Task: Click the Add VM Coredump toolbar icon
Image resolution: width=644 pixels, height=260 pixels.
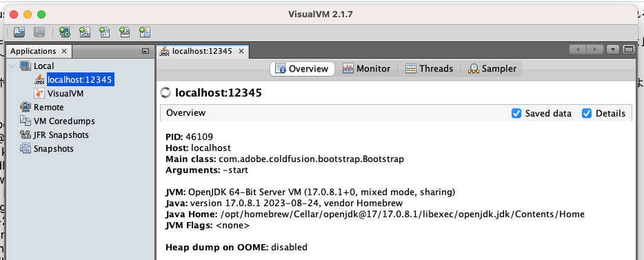Action: [105, 32]
